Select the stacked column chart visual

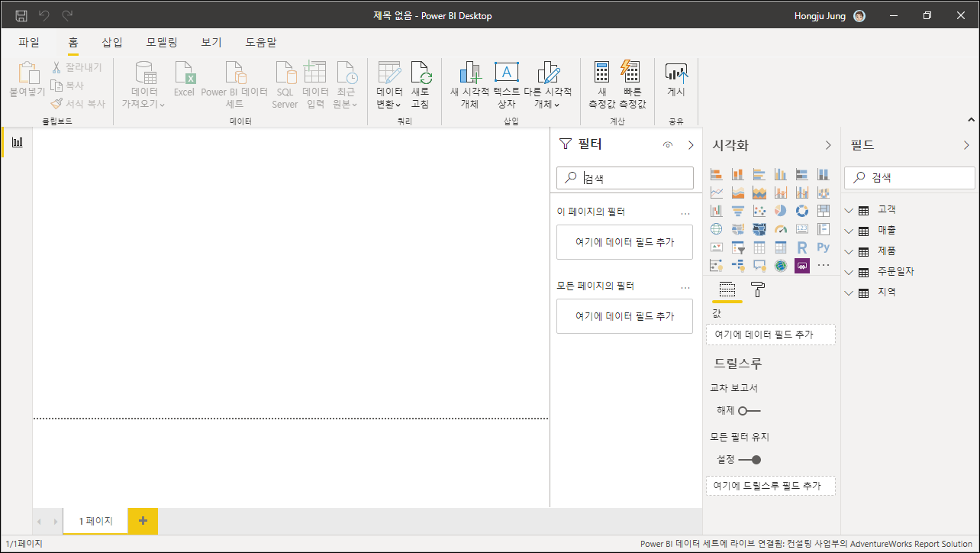[x=737, y=174]
